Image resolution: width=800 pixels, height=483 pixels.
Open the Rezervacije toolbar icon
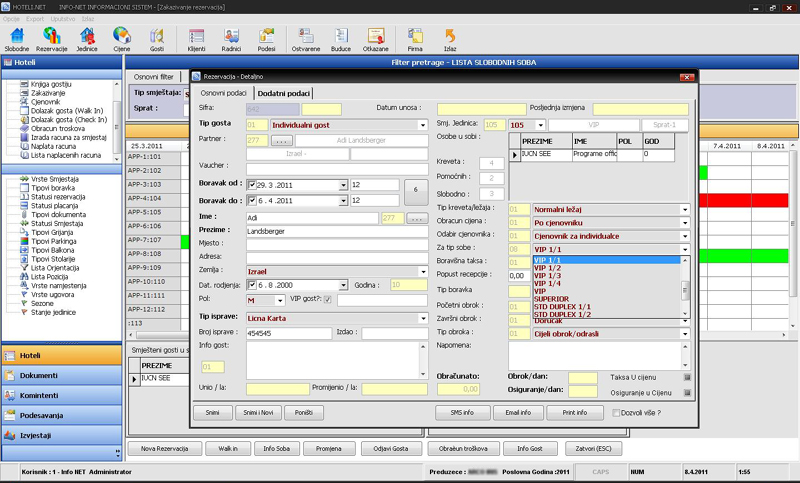click(x=52, y=39)
